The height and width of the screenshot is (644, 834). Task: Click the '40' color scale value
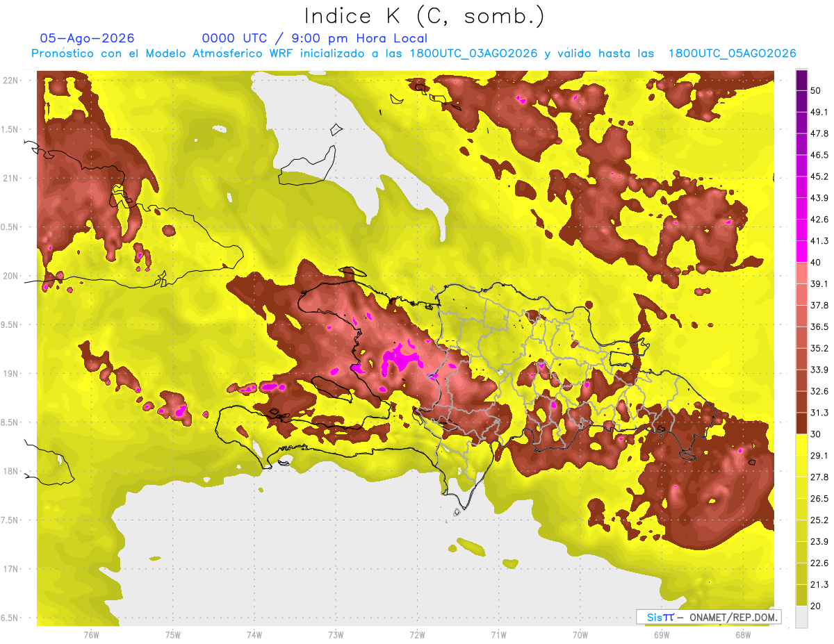pyautogui.click(x=816, y=263)
